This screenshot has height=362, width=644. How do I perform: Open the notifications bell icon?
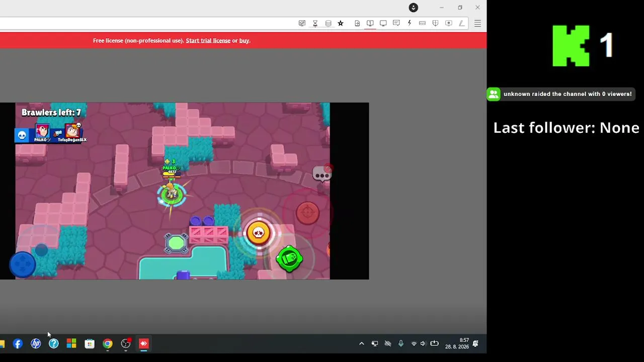click(475, 344)
